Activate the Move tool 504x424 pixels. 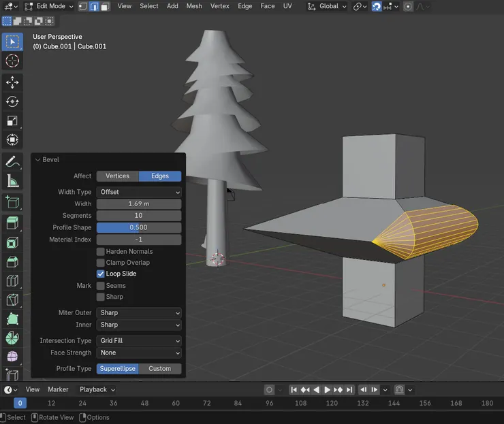[x=12, y=82]
